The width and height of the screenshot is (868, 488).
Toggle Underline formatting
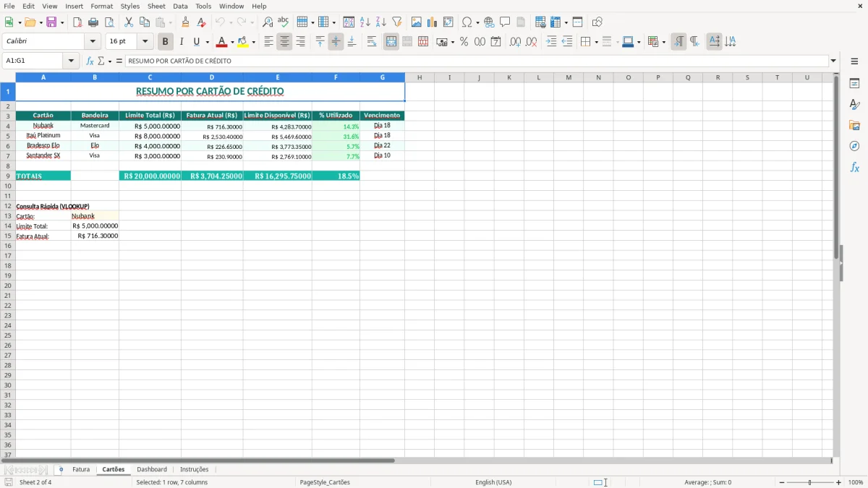tap(196, 42)
